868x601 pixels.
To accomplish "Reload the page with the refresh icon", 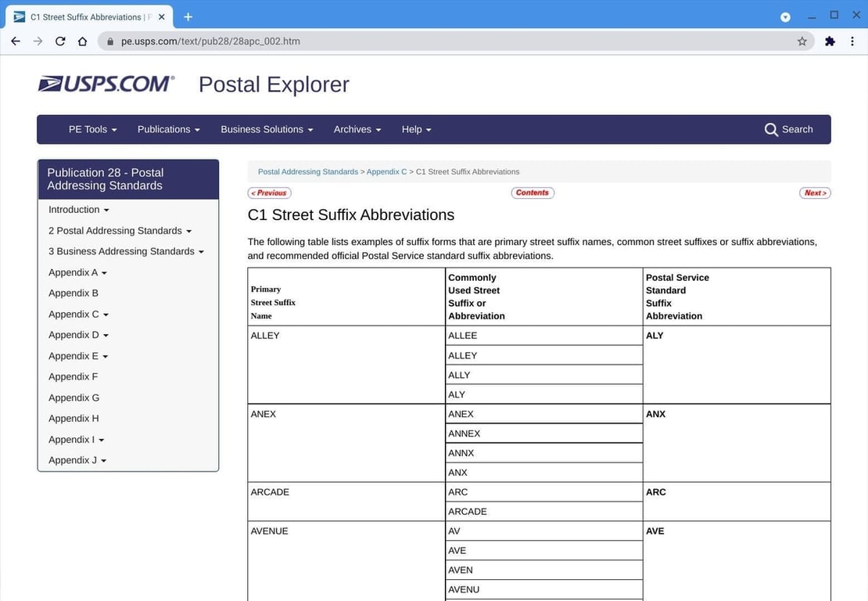I will (60, 41).
